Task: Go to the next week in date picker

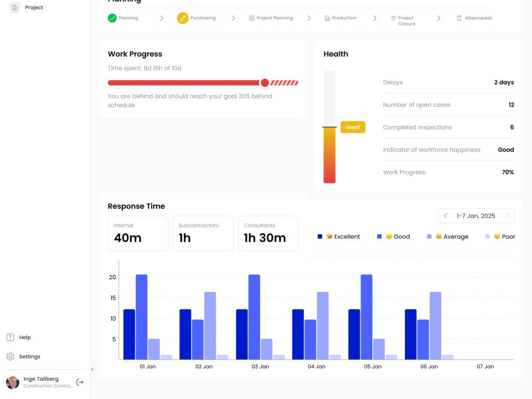Action: (x=507, y=216)
